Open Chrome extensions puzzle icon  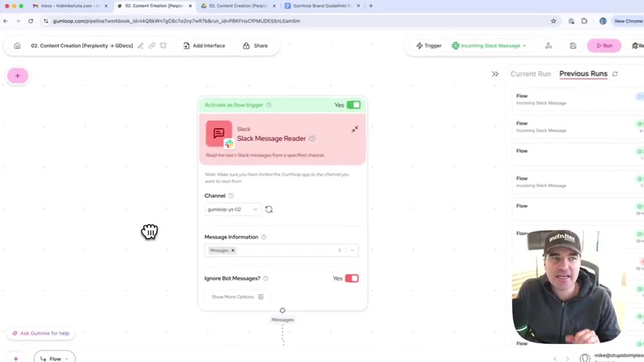pyautogui.click(x=584, y=21)
